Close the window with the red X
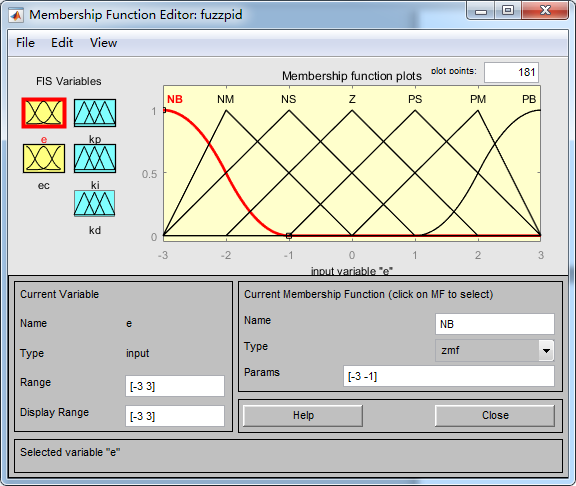 tap(545, 11)
